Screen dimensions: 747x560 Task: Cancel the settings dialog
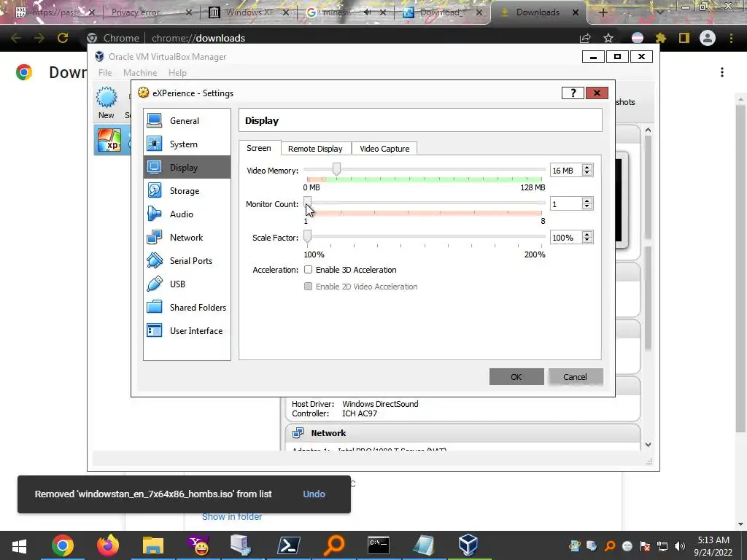576,377
